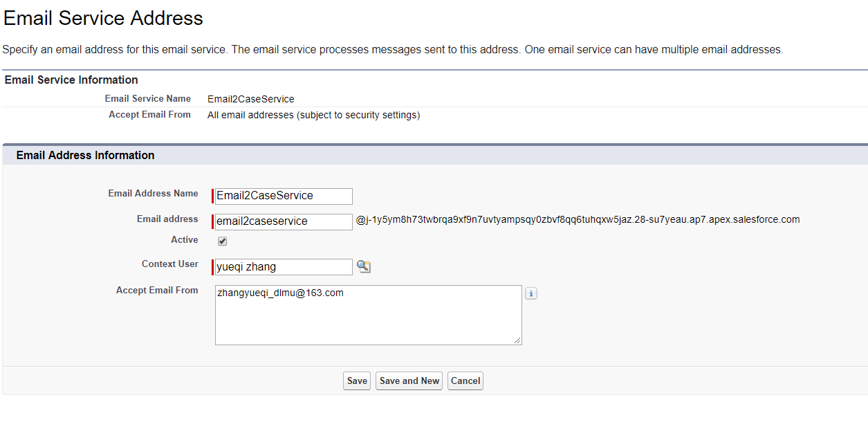This screenshot has width=868, height=440.
Task: Click inside the Accept Email From textarea
Action: 368,315
